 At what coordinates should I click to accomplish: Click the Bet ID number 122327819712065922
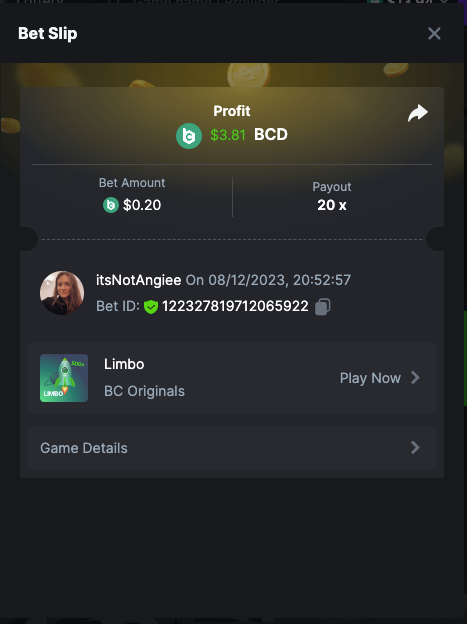pyautogui.click(x=235, y=306)
